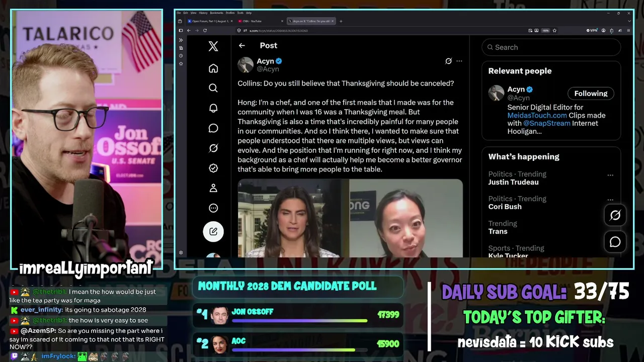Screen dimensions: 644x362
Task: Close the CNN - YouTube tab
Action: (x=282, y=21)
